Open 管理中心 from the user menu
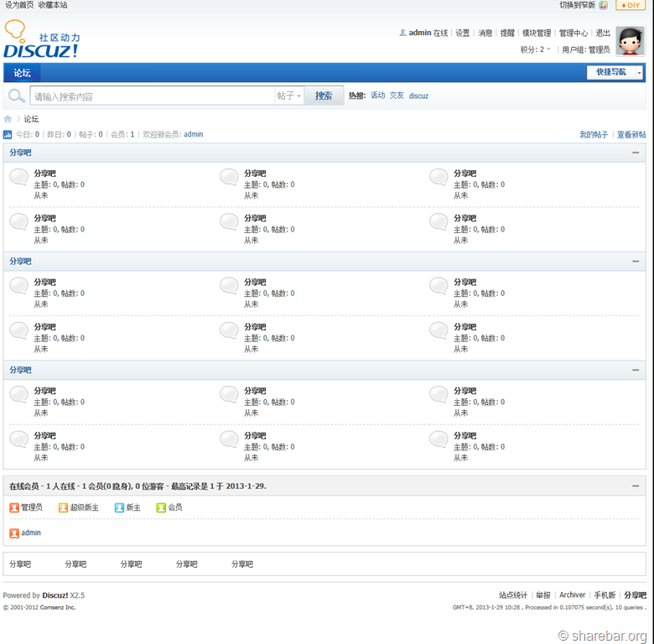This screenshot has width=654, height=644. 573,34
